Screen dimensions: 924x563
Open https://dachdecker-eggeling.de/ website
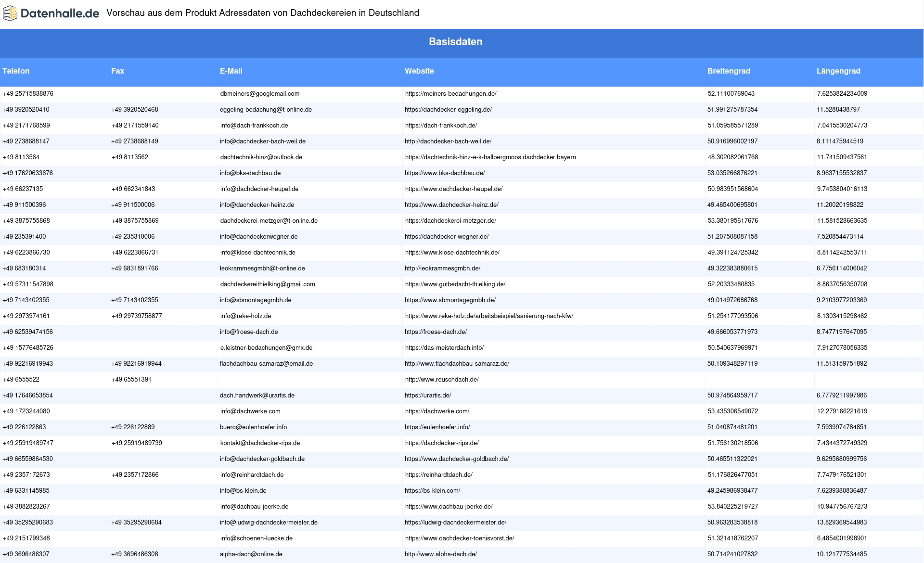pos(448,110)
